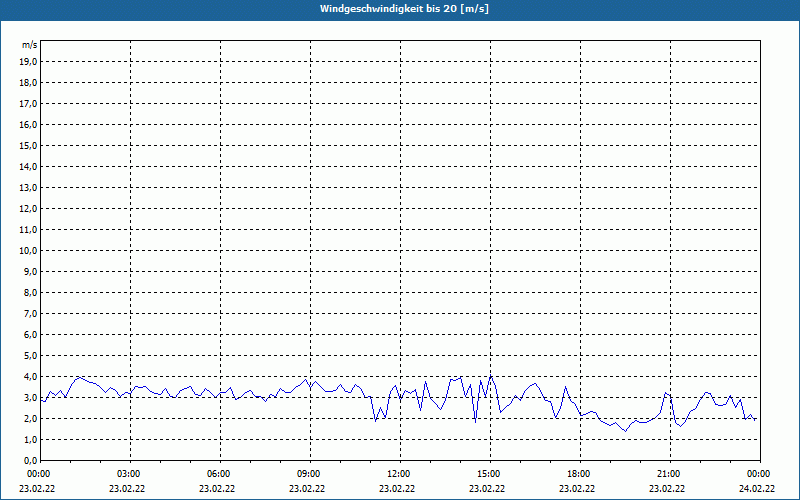This screenshot has width=800, height=500.
Task: Click the "0,0" y-axis origin label
Action: [x=30, y=460]
